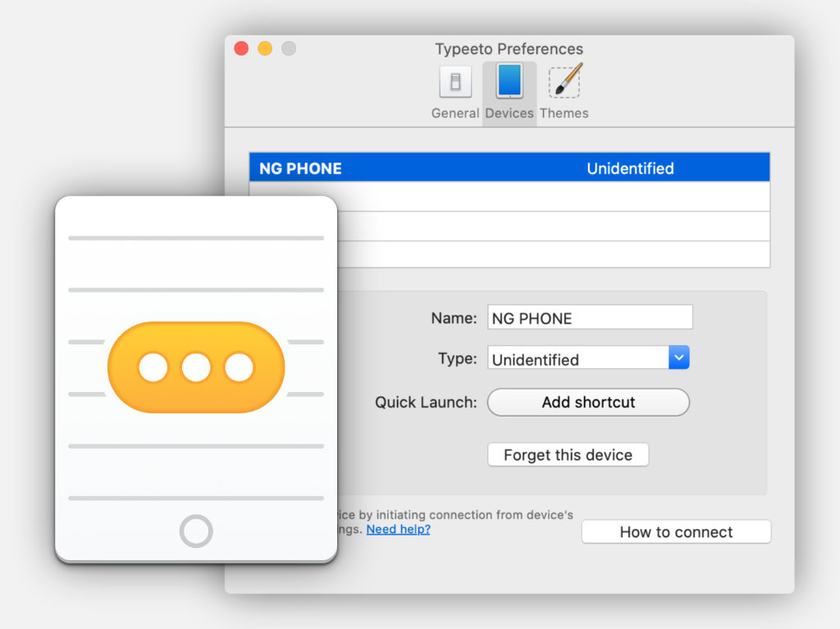840x629 pixels.
Task: Select the NG PHONE device row
Action: pos(509,167)
